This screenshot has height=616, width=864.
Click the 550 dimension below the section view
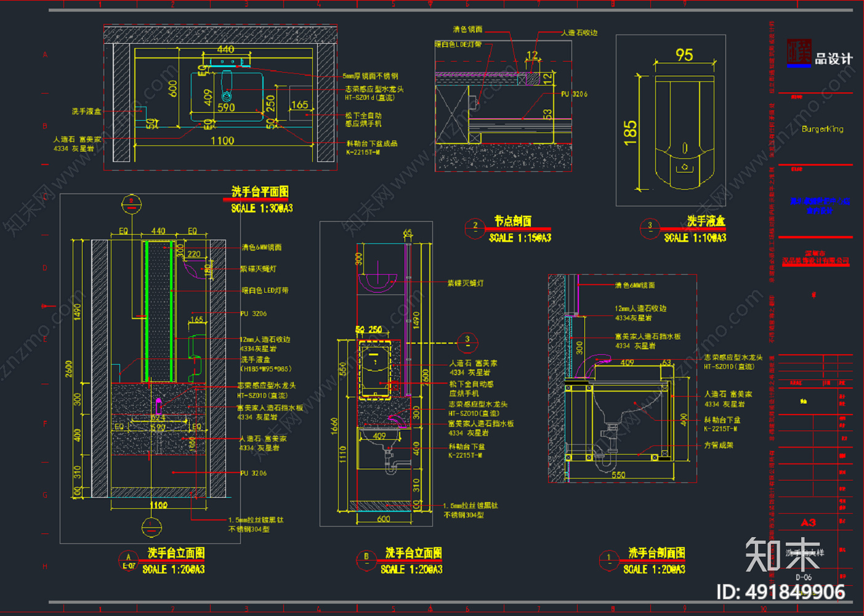point(619,475)
